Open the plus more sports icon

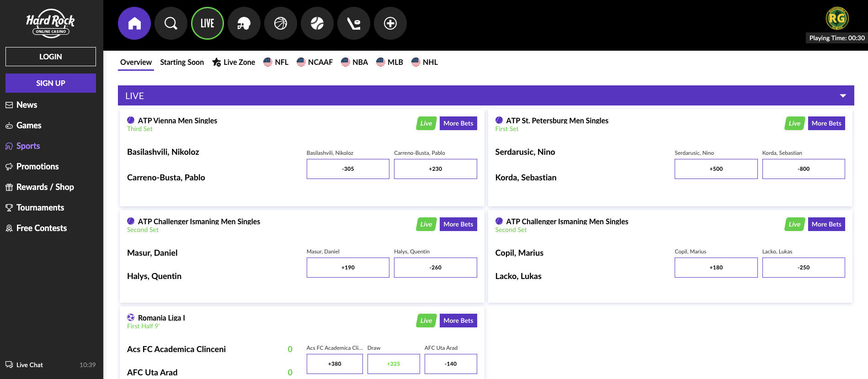(x=390, y=23)
